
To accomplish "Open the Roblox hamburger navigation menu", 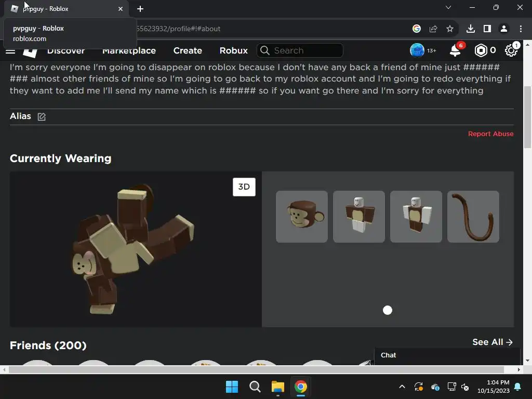I will (x=10, y=51).
